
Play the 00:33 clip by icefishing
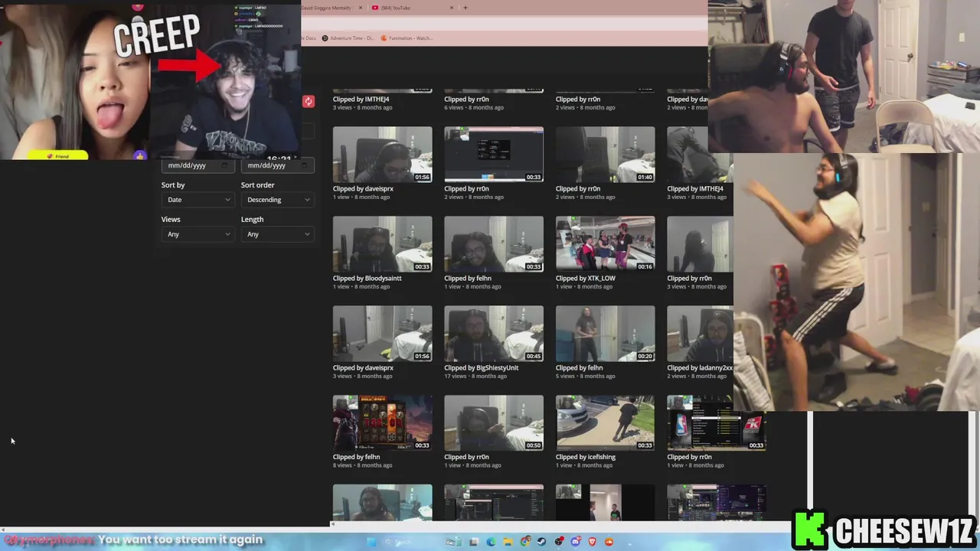tap(606, 423)
